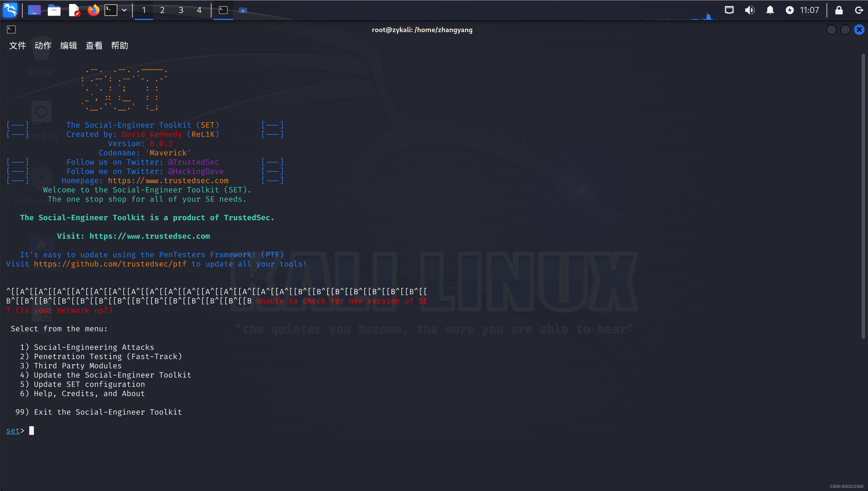
Task: Click the github.com/trustedsec/ptf link
Action: pyautogui.click(x=110, y=264)
